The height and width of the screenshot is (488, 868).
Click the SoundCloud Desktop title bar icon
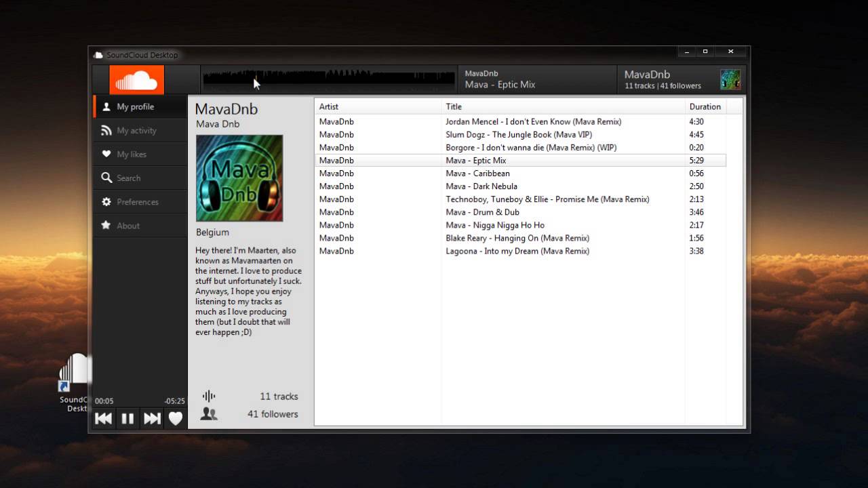[x=98, y=55]
